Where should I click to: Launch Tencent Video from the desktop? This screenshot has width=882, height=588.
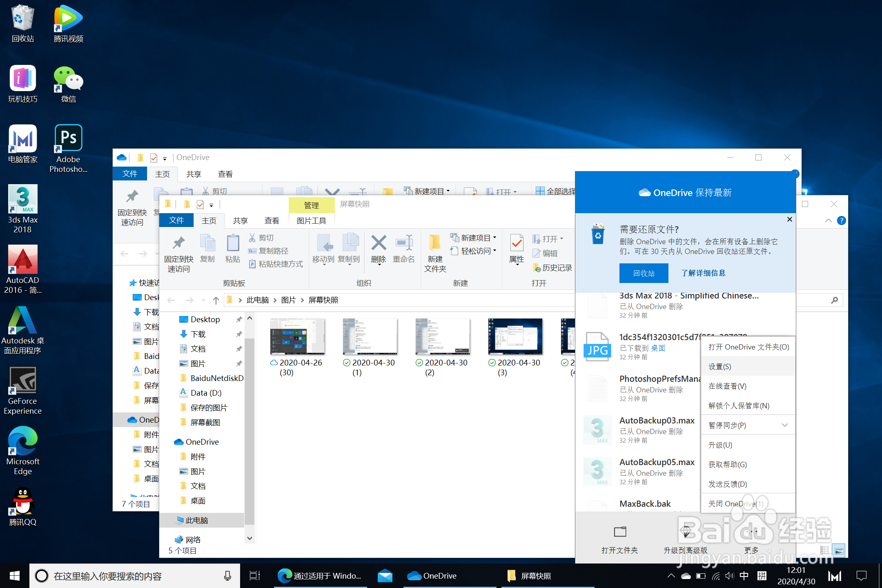pos(69,24)
